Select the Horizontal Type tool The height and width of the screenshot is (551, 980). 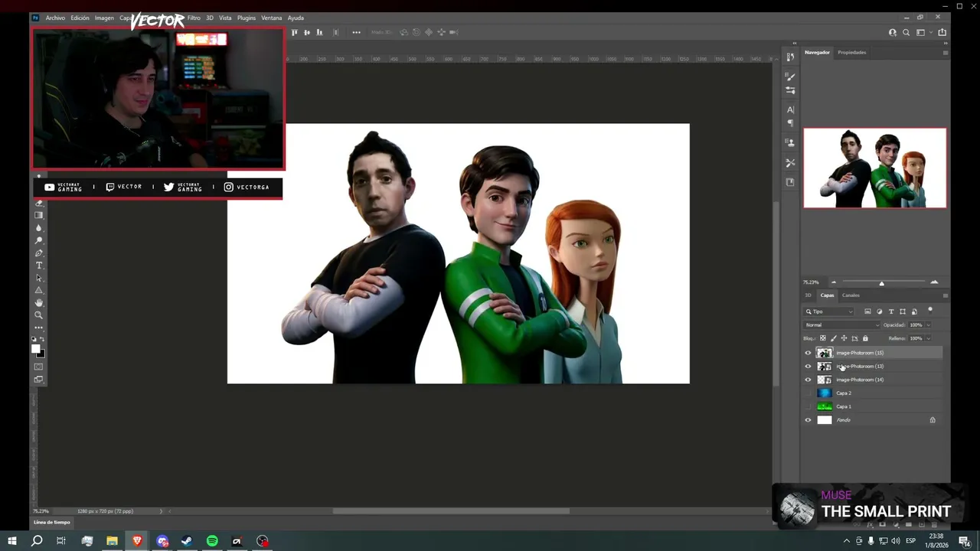pyautogui.click(x=39, y=266)
